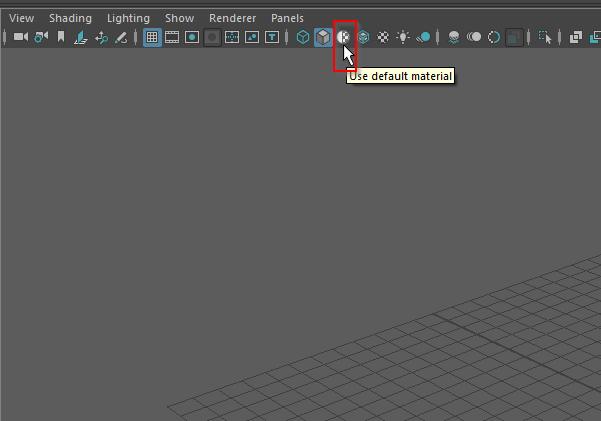The height and width of the screenshot is (421, 601).
Task: Toggle the Motion Blur icon
Action: 474,37
